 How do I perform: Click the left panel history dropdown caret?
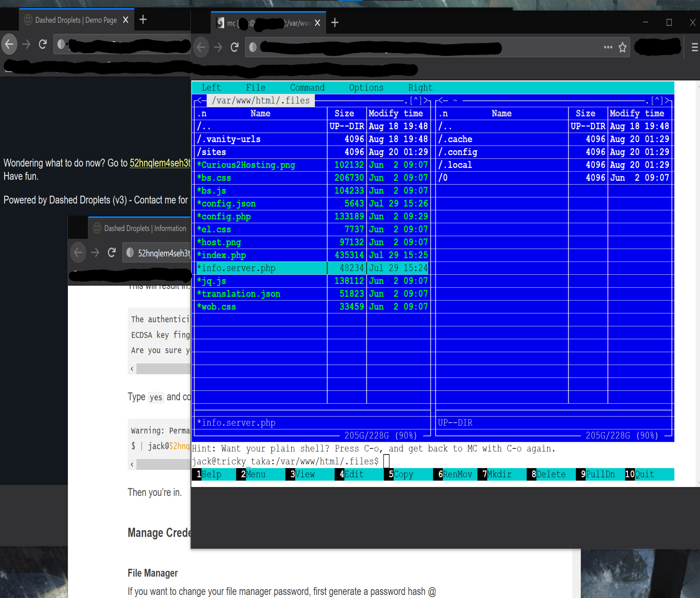point(416,100)
